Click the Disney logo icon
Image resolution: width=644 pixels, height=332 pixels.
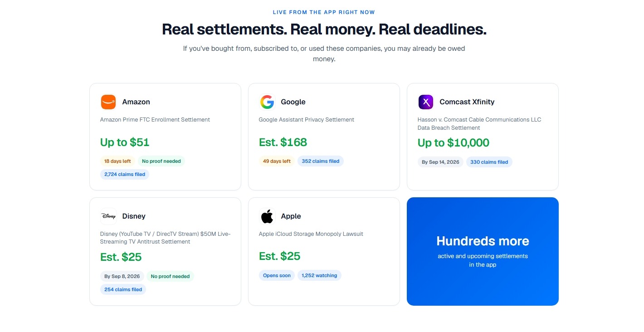[108, 216]
